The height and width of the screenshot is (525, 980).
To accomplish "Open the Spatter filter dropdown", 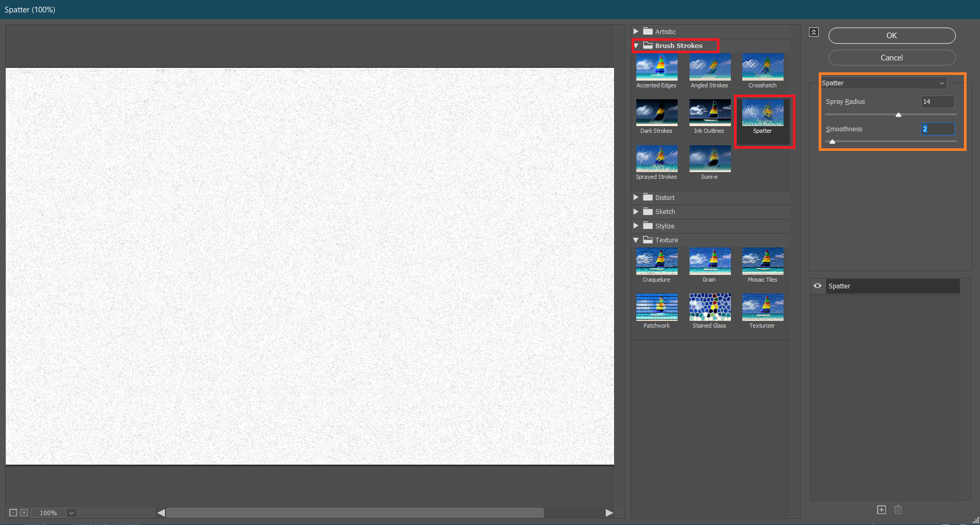I will click(884, 83).
